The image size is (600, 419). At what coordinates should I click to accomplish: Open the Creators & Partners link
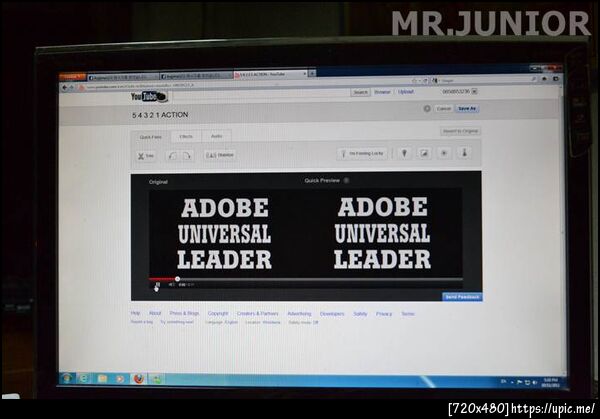click(x=257, y=313)
